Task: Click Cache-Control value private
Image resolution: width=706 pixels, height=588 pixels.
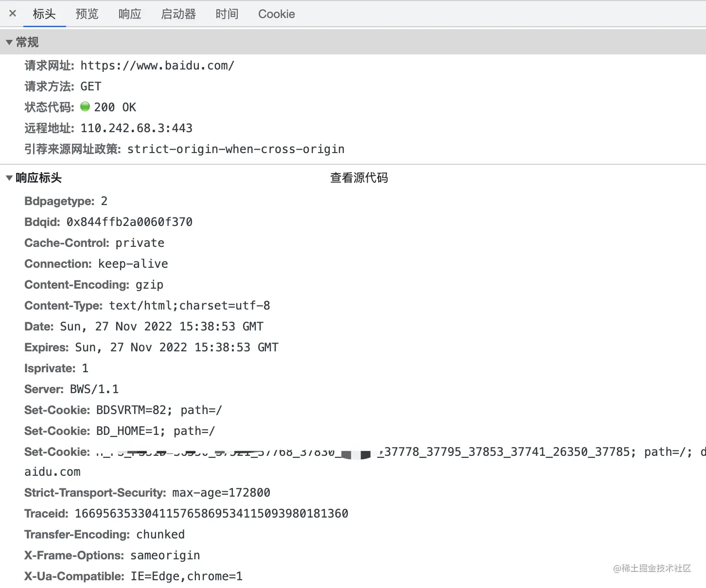Action: pos(140,243)
